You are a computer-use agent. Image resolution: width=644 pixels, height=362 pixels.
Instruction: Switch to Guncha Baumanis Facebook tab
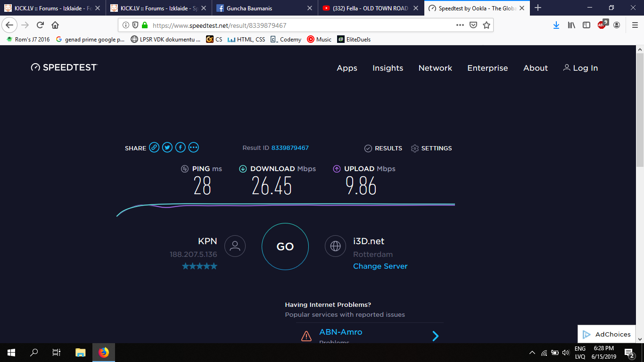click(x=264, y=8)
